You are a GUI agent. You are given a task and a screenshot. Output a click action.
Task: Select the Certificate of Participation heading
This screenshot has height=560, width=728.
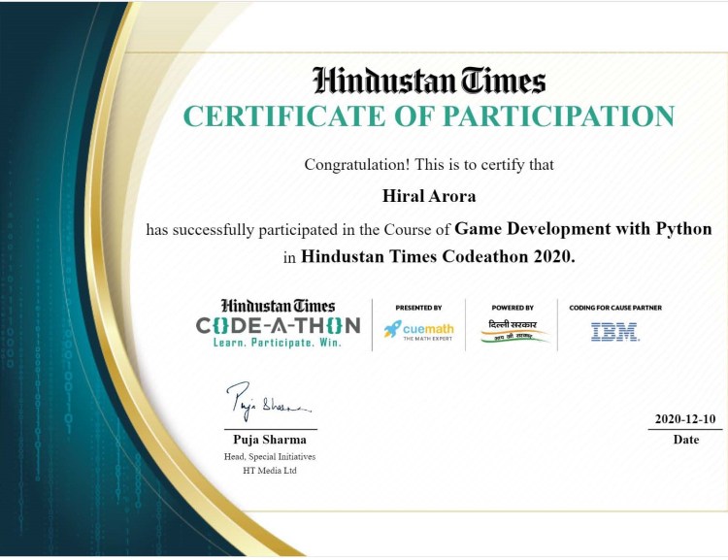(x=428, y=116)
